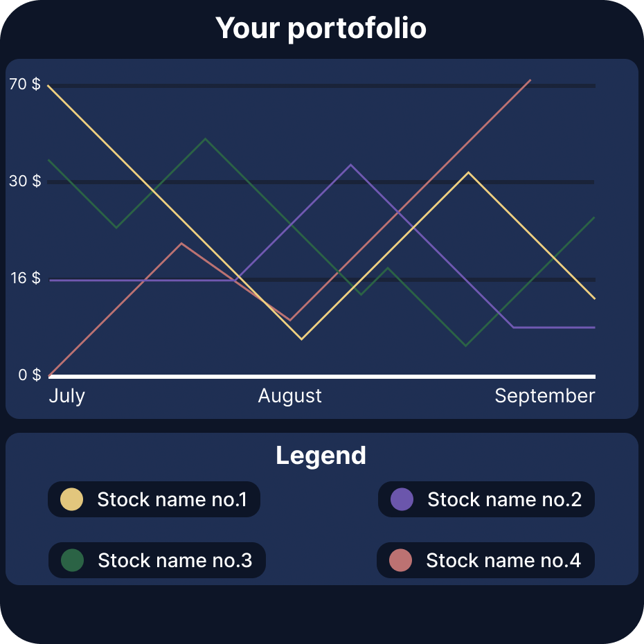Click the 16 $ axis label

coord(25,278)
